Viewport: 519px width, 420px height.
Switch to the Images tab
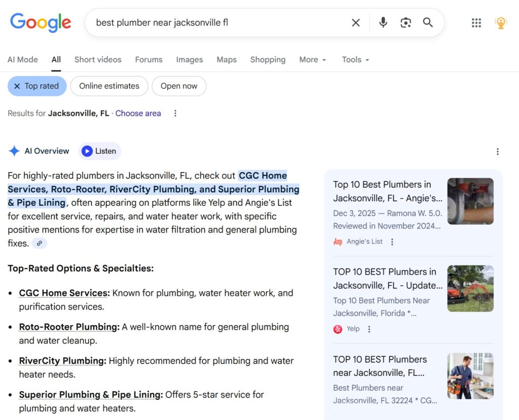coord(190,60)
